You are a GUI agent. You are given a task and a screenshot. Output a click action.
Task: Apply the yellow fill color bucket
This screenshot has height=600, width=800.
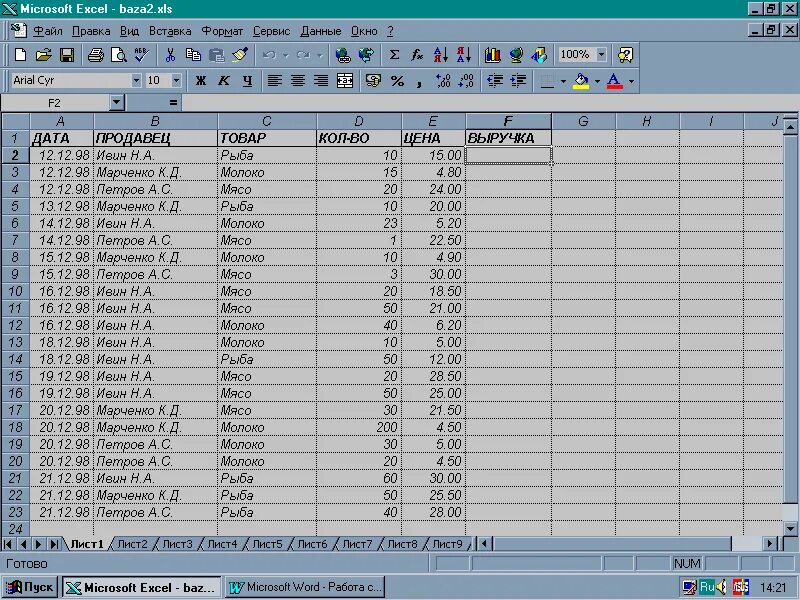(x=581, y=81)
